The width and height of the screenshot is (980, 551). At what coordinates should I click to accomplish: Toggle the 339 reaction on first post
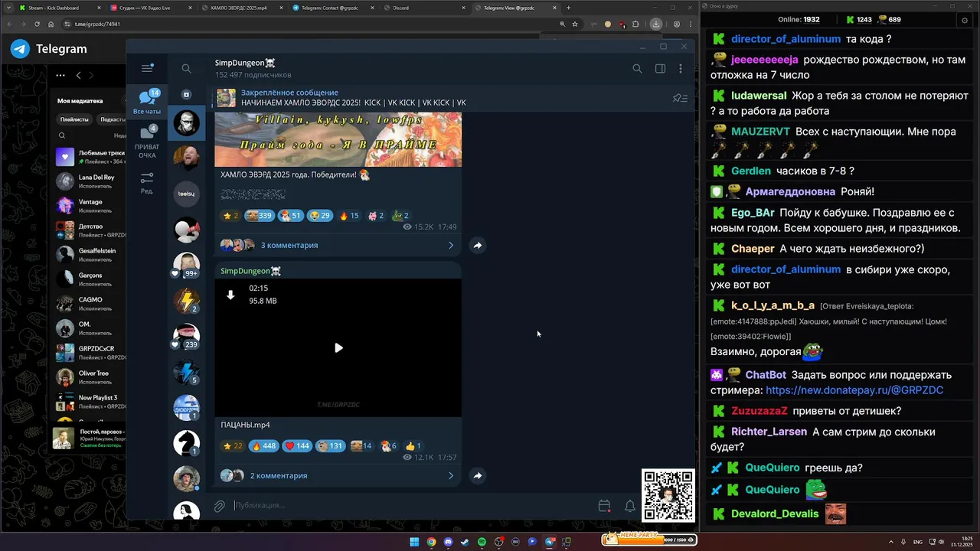[259, 216]
